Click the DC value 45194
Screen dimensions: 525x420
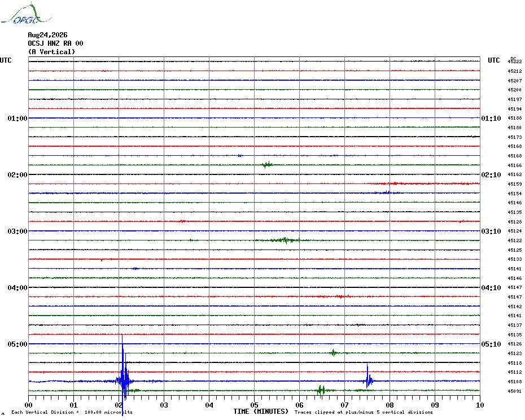515,109
